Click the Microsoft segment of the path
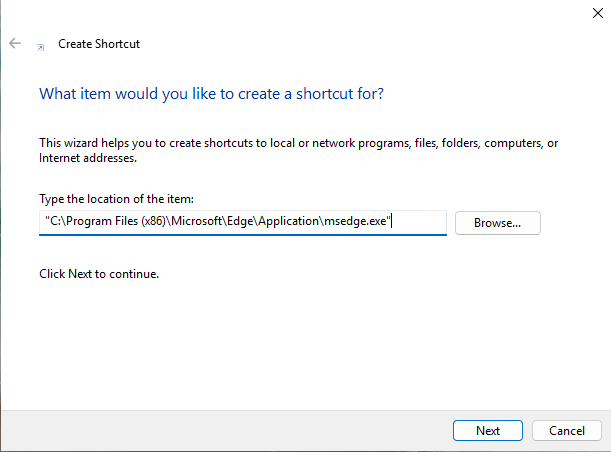Screen dimensions: 611x452 coord(197,221)
